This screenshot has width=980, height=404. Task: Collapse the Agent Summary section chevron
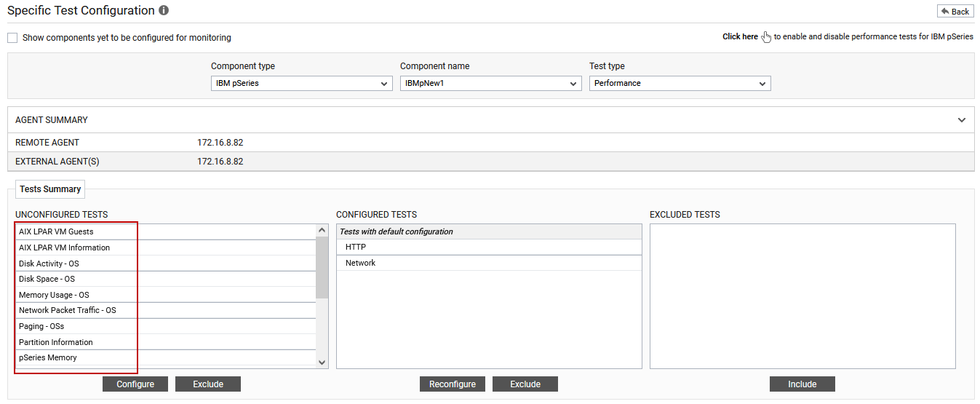point(962,120)
